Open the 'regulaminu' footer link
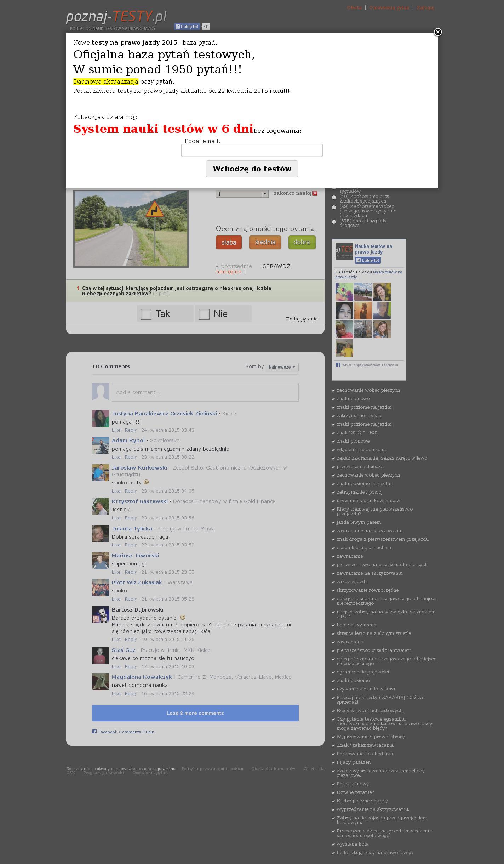 (x=164, y=769)
